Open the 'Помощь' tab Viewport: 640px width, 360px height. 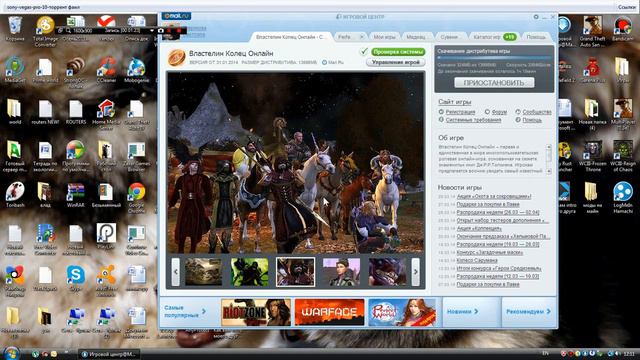(536, 37)
